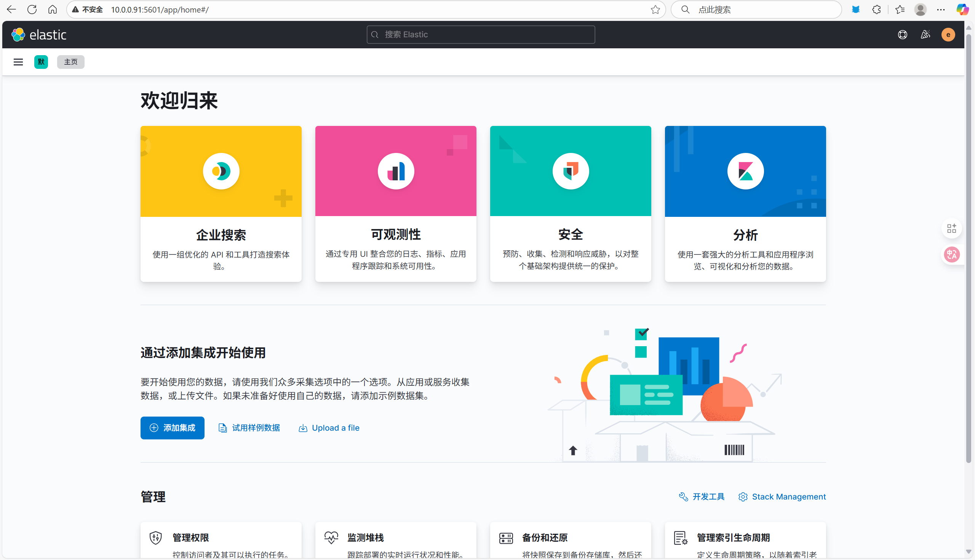Open Stack Management link
Screen dimensions: 975x560
(782, 496)
